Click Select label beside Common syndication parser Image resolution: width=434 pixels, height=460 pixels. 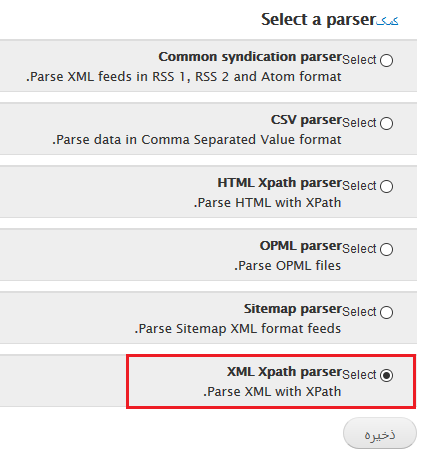coord(359,60)
